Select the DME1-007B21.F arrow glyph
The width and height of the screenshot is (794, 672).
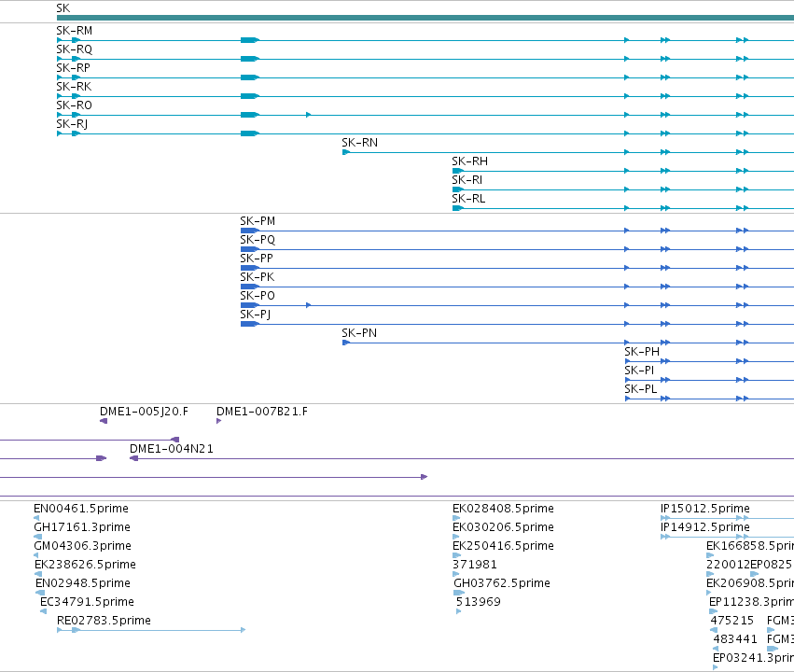[x=218, y=421]
